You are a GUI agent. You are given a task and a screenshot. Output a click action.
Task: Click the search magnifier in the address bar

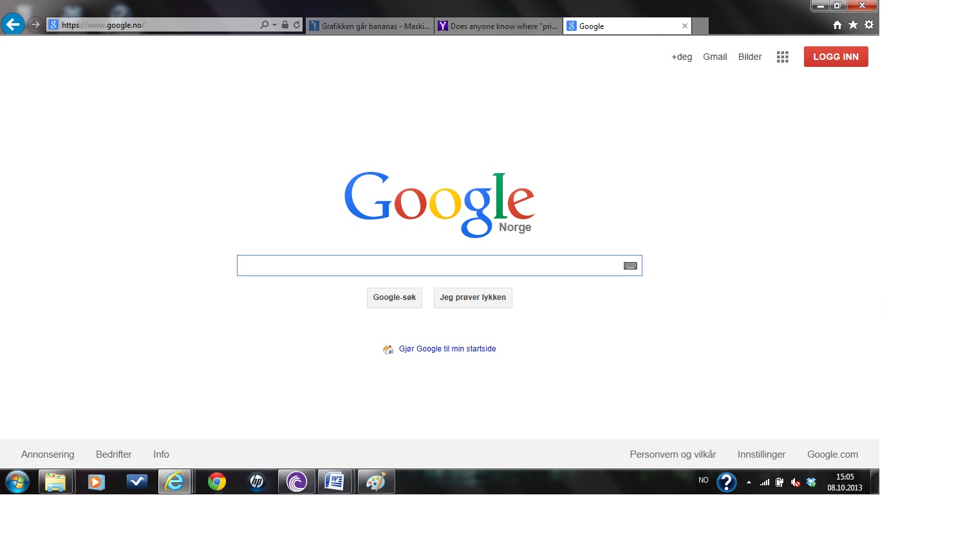coord(264,24)
